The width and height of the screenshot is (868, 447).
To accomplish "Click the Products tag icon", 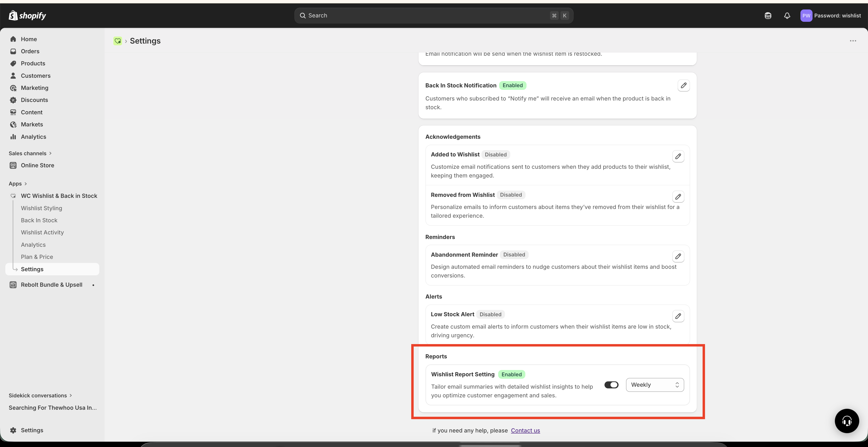I will [x=13, y=63].
